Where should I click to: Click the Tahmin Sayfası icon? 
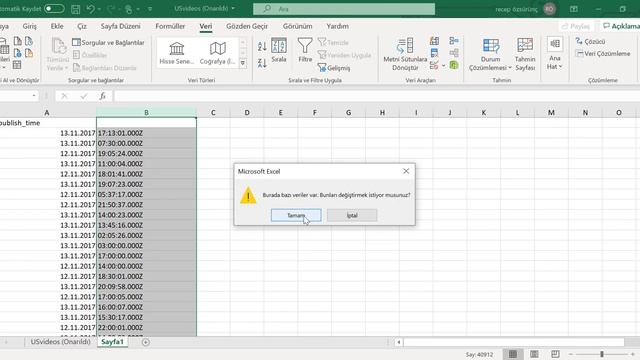(x=525, y=55)
